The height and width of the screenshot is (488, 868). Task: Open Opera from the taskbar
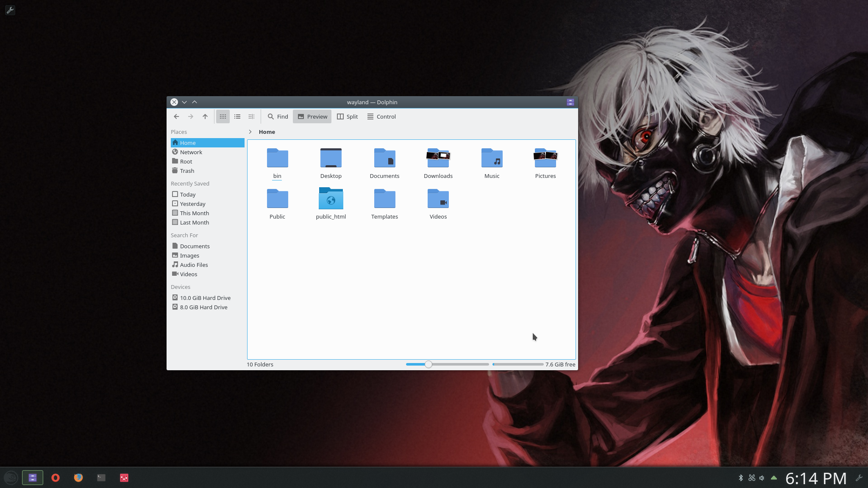pyautogui.click(x=56, y=478)
